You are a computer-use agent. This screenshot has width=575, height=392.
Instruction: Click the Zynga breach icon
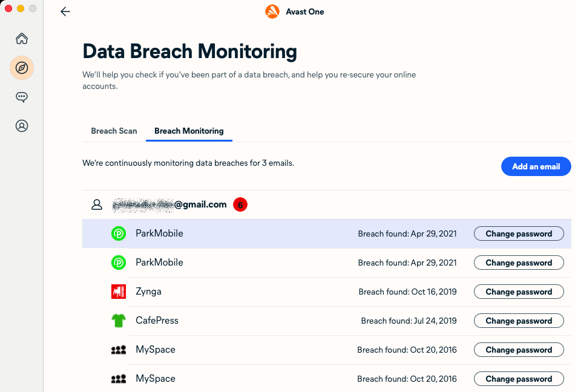click(119, 292)
